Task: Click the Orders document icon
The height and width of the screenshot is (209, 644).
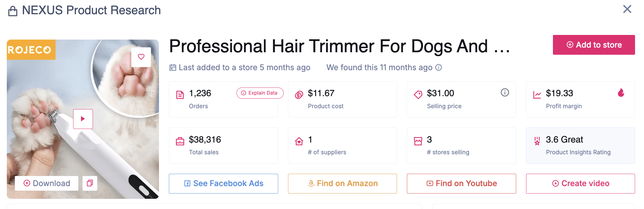Action: click(180, 95)
